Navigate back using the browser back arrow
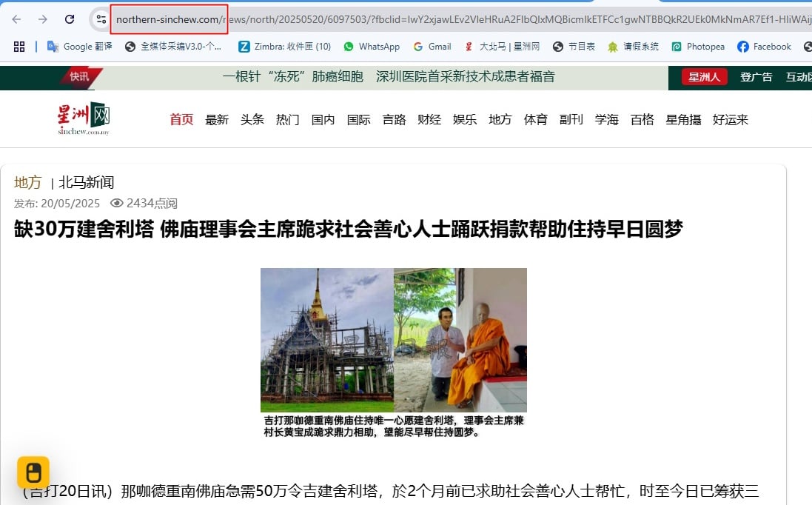The width and height of the screenshot is (812, 505). pyautogui.click(x=16, y=19)
